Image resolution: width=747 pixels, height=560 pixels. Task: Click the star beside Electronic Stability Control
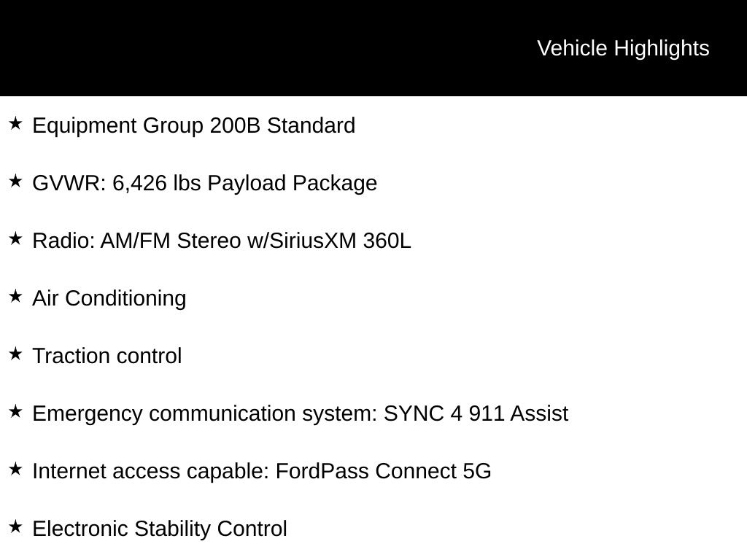point(15,527)
